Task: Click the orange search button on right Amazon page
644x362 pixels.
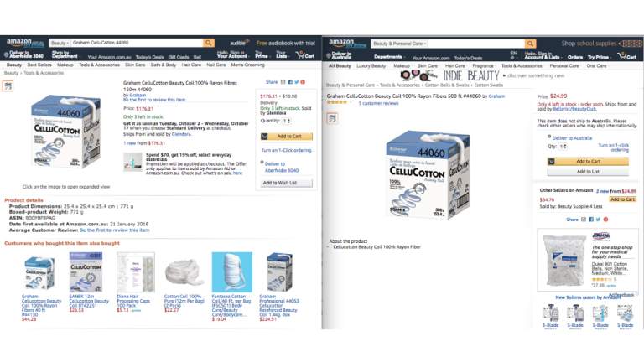Action: (530, 44)
